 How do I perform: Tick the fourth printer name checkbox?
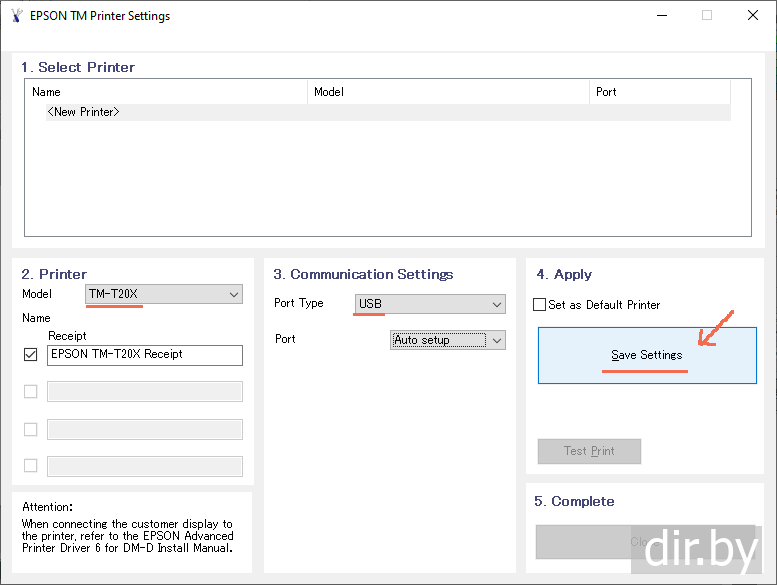point(30,465)
